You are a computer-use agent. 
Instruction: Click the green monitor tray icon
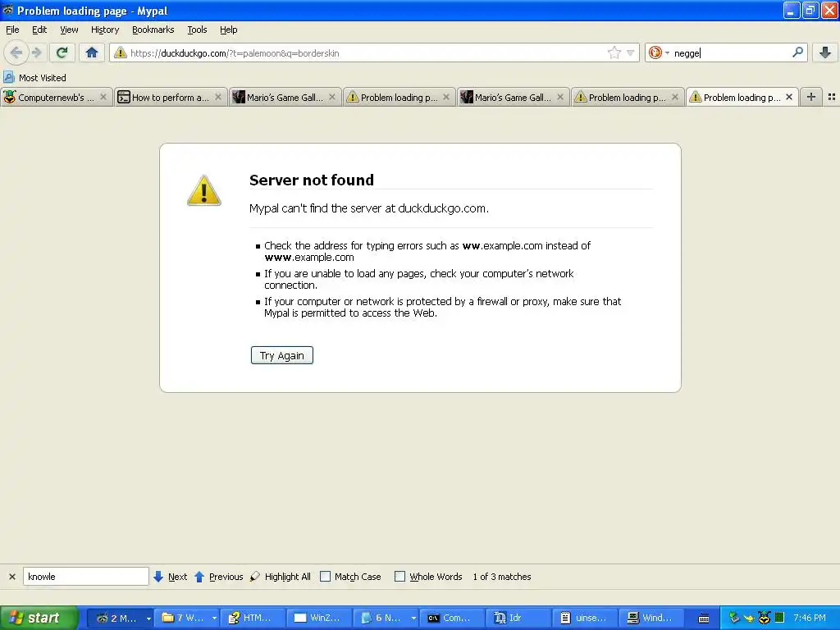click(779, 618)
